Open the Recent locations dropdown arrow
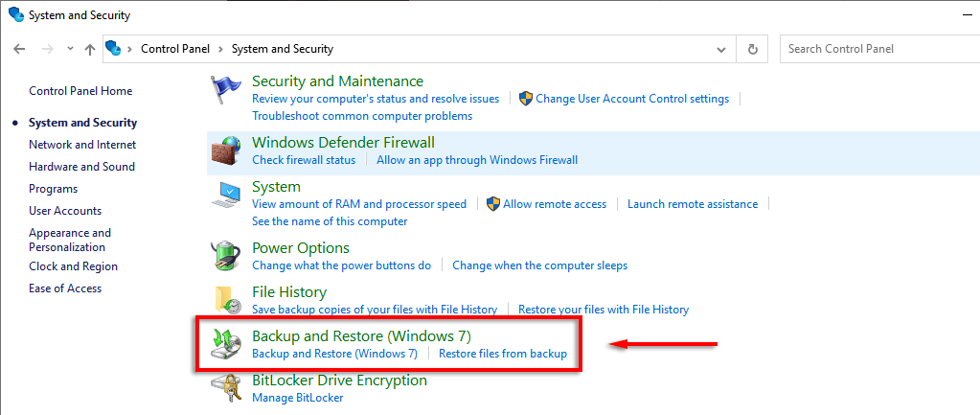 point(70,49)
